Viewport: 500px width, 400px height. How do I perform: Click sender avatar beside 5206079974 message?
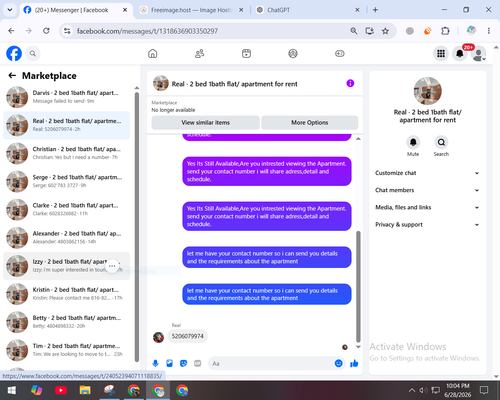point(158,337)
